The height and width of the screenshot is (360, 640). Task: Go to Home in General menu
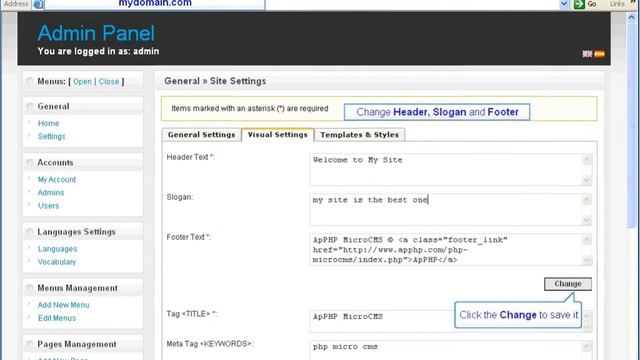click(x=49, y=123)
